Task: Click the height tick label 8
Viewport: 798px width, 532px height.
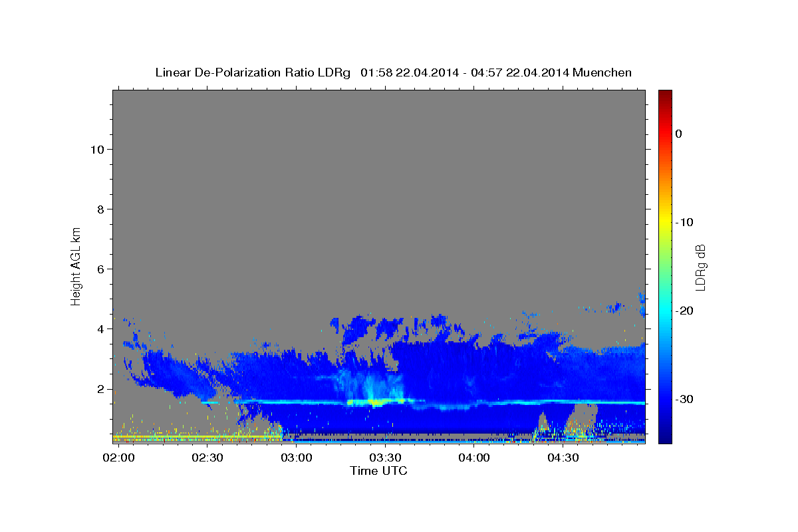Action: click(99, 209)
